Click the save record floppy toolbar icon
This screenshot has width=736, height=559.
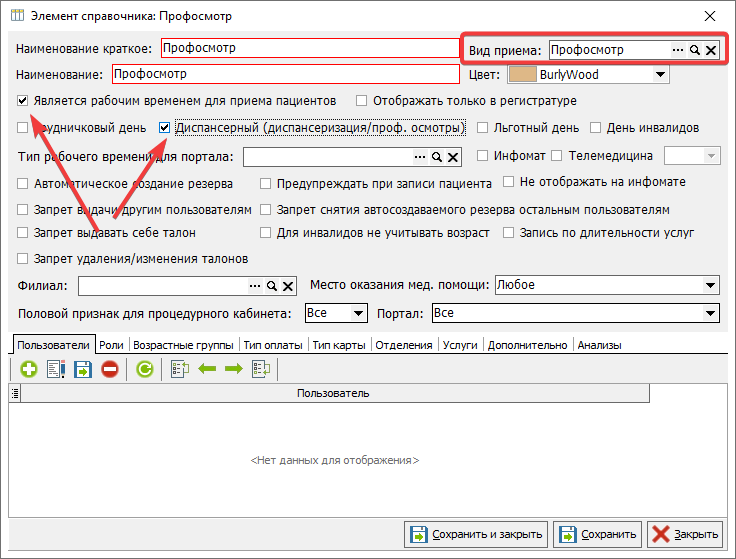[83, 369]
